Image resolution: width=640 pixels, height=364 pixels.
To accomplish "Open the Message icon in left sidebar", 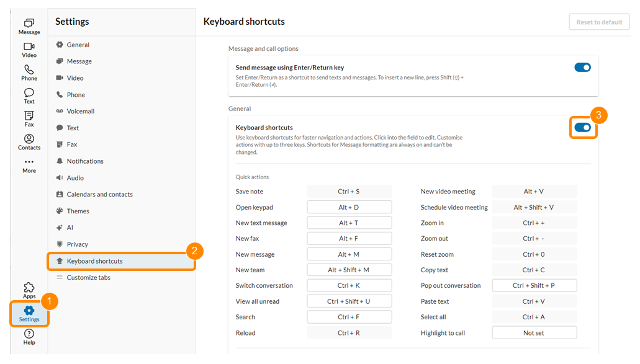I will 29,26.
